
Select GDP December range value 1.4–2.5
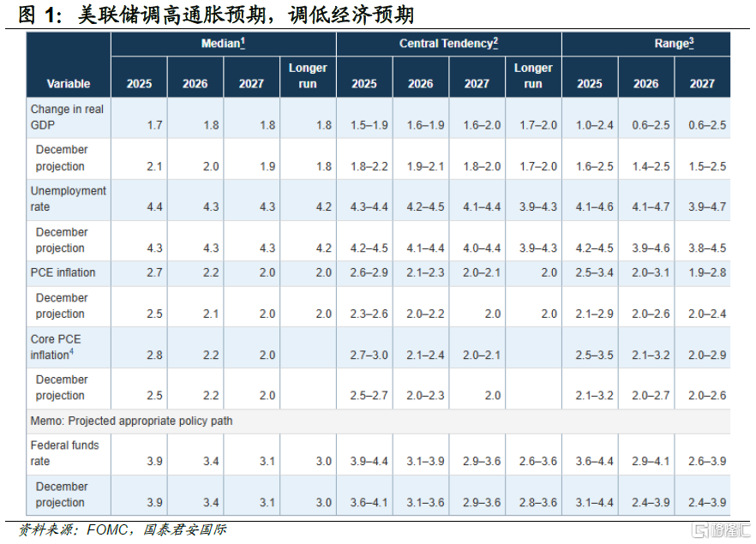[x=651, y=167]
